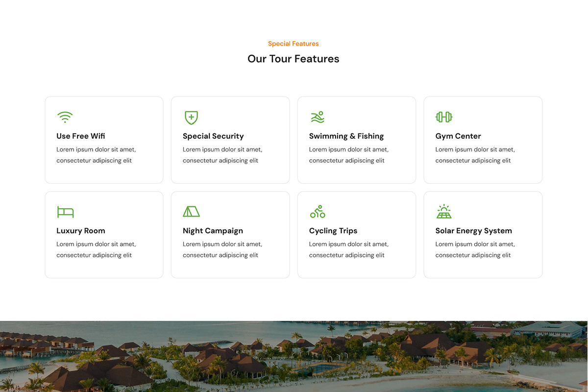
Task: Click the Lorem ipsum description under Night Campaign
Action: 222,249
